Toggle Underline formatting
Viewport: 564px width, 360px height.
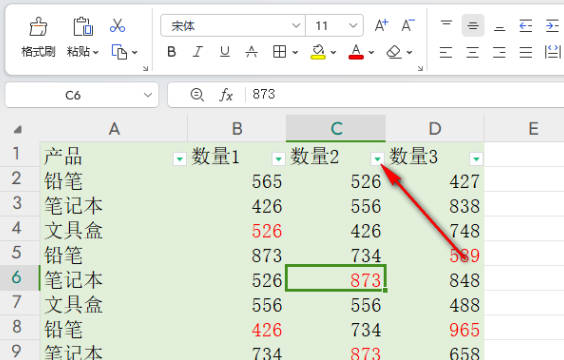coord(225,52)
